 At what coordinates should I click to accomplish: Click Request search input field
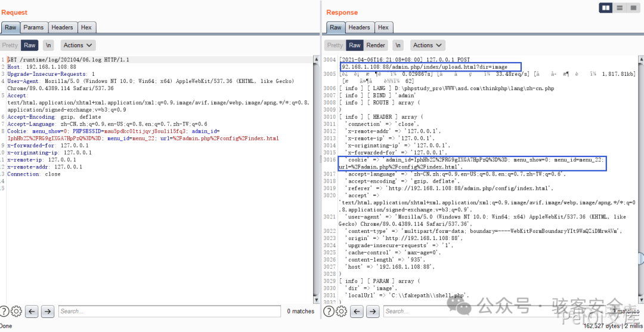pyautogui.click(x=169, y=312)
